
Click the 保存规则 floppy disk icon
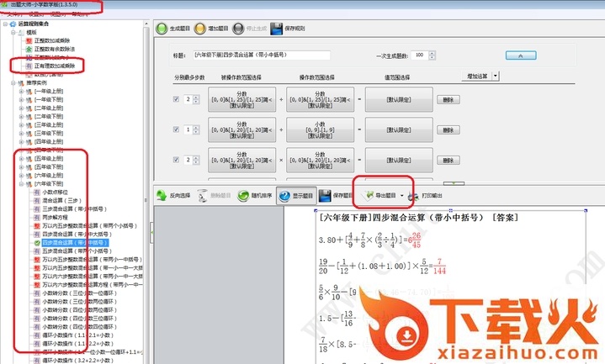click(x=276, y=29)
